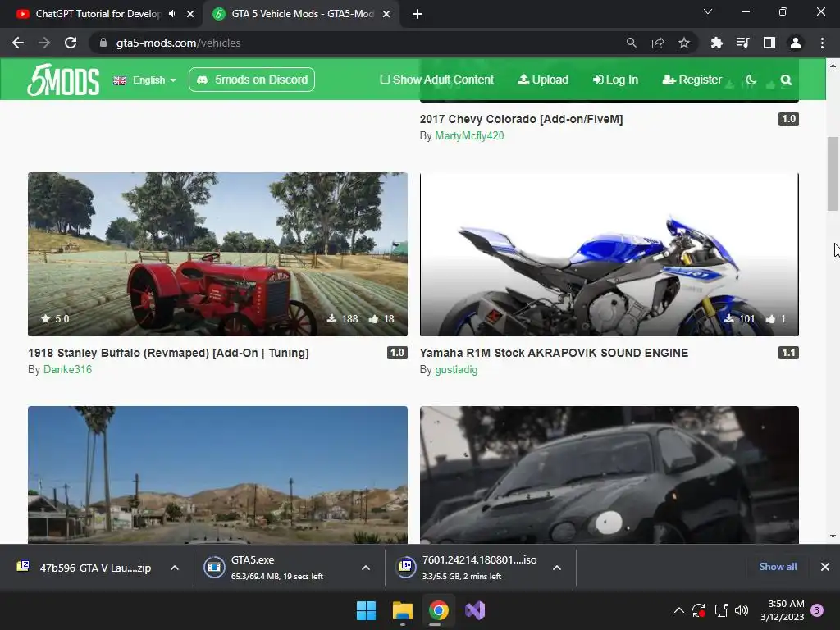Visit author Danke316's profile
This screenshot has width=840, height=630.
[x=67, y=370]
